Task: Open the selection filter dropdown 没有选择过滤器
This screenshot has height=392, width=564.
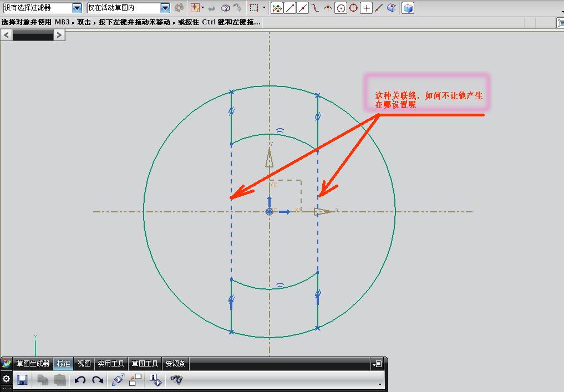Action: (x=42, y=8)
